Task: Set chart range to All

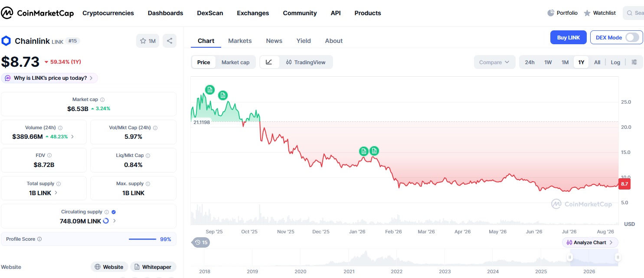Action: pos(597,62)
